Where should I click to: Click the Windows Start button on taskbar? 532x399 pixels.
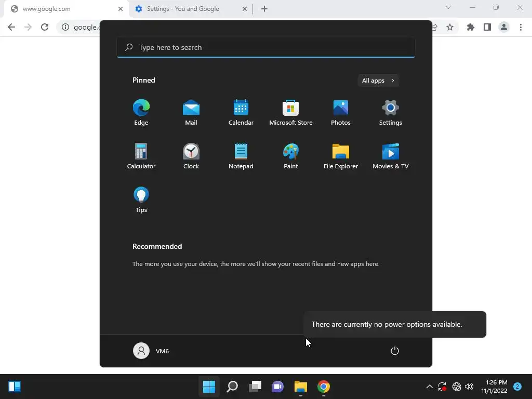click(x=209, y=387)
